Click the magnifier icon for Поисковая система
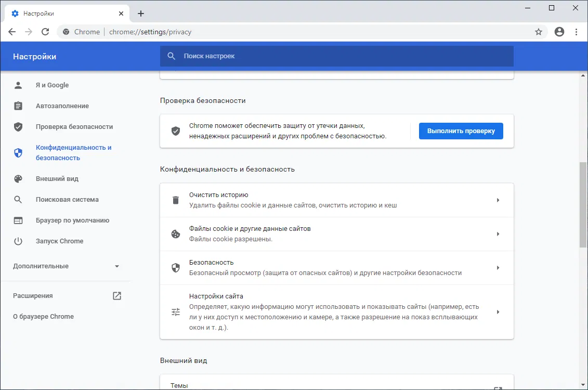 18,200
